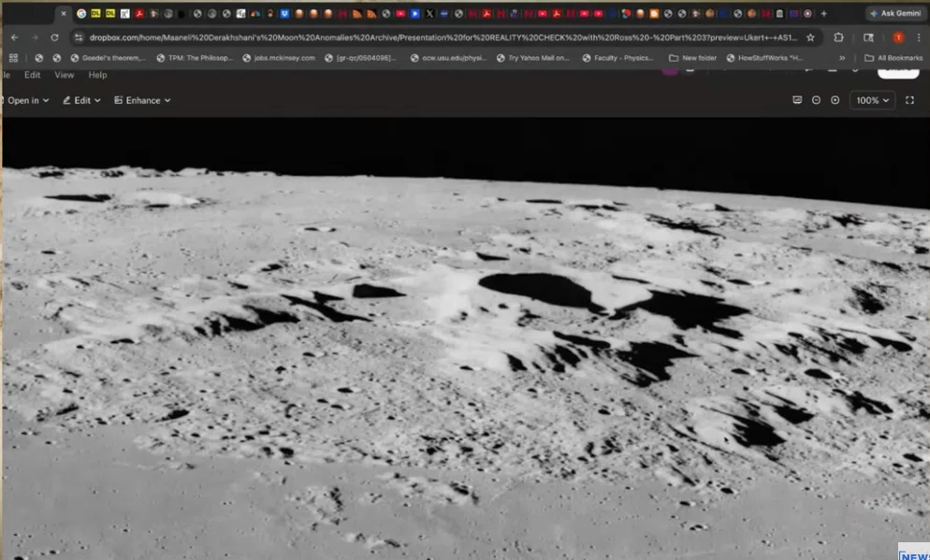930x560 pixels.
Task: Expand the Enhance dropdown
Action: (142, 100)
